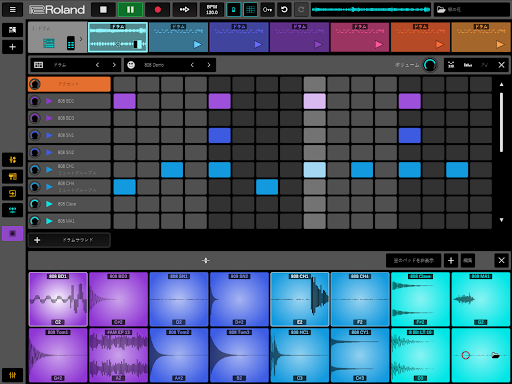The image size is (512, 384).
Task: Click the randomize pattern icon
Action: (x=451, y=65)
